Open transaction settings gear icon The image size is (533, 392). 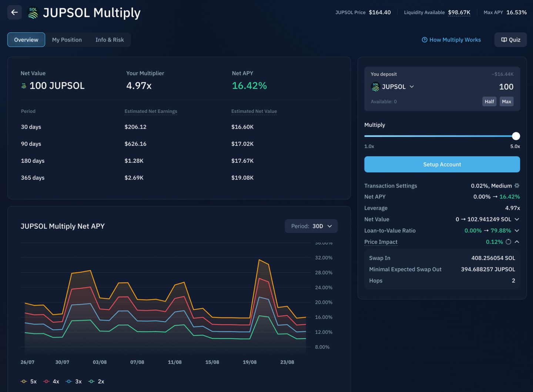tap(517, 185)
